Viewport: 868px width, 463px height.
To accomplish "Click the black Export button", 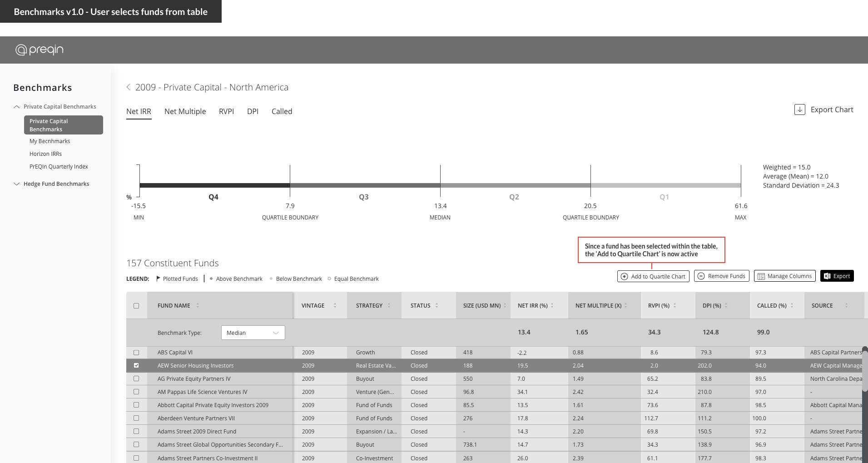I will click(x=837, y=276).
